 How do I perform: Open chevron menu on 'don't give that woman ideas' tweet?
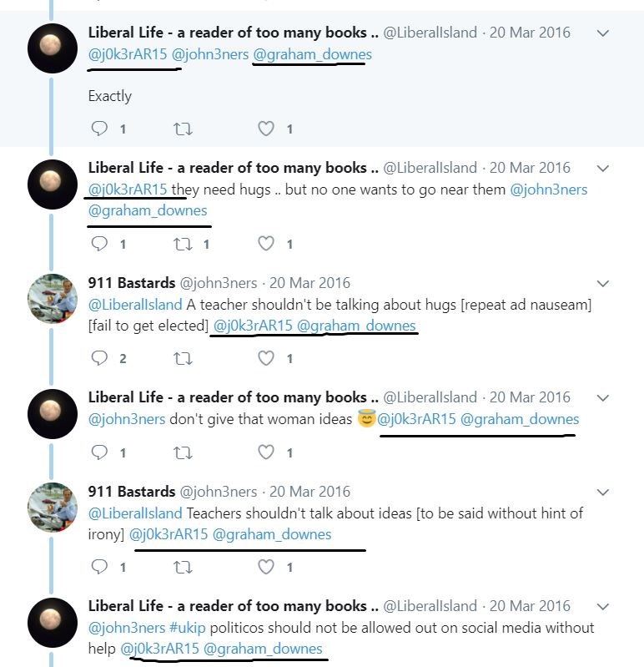[x=603, y=397]
